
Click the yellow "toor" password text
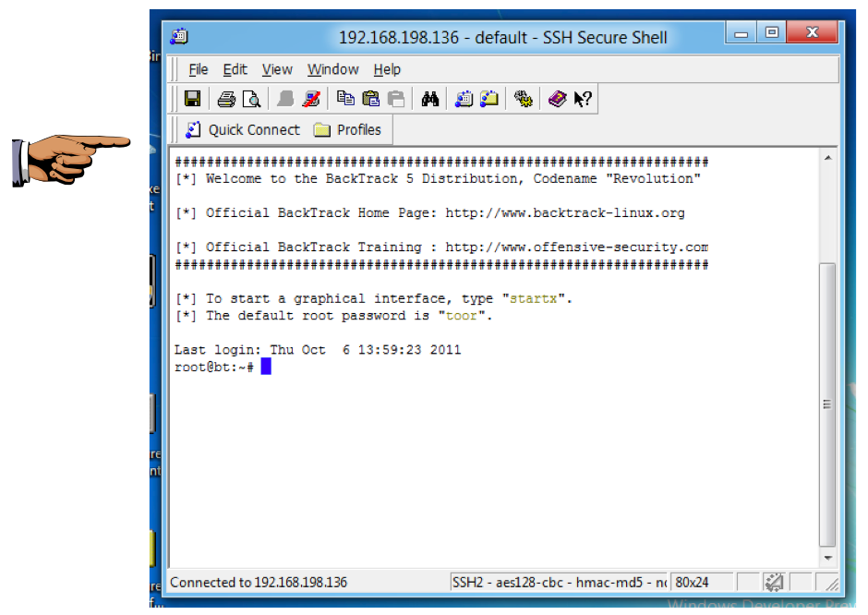pyautogui.click(x=461, y=316)
